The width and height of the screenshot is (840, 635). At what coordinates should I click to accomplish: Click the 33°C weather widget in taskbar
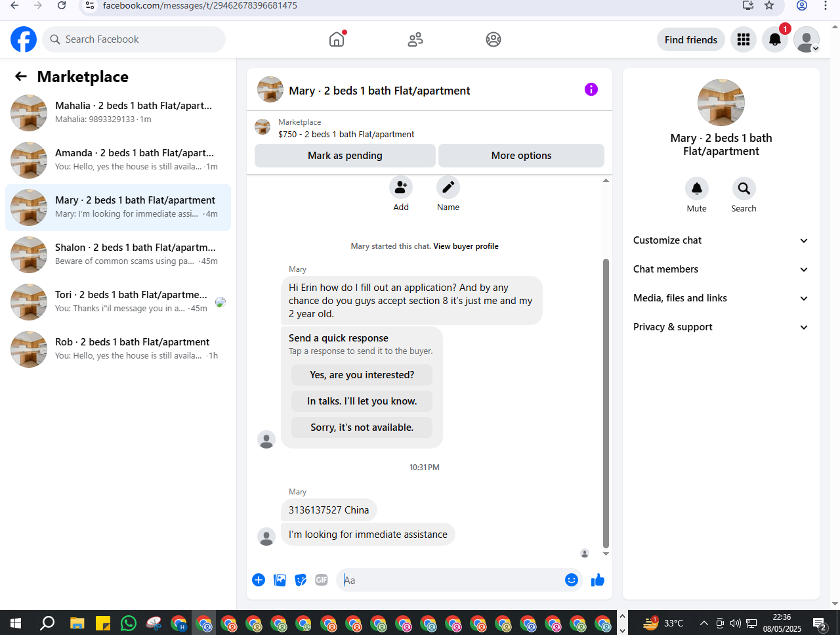click(x=663, y=623)
